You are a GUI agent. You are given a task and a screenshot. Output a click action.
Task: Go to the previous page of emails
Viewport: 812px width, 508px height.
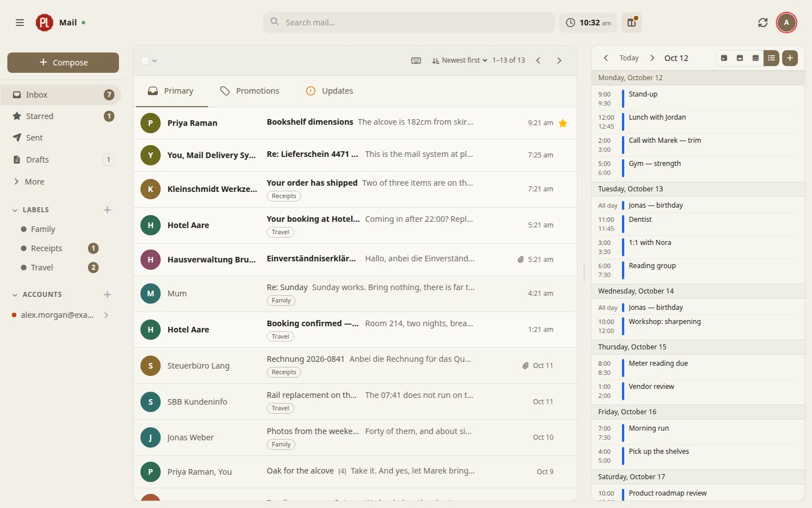coord(539,60)
